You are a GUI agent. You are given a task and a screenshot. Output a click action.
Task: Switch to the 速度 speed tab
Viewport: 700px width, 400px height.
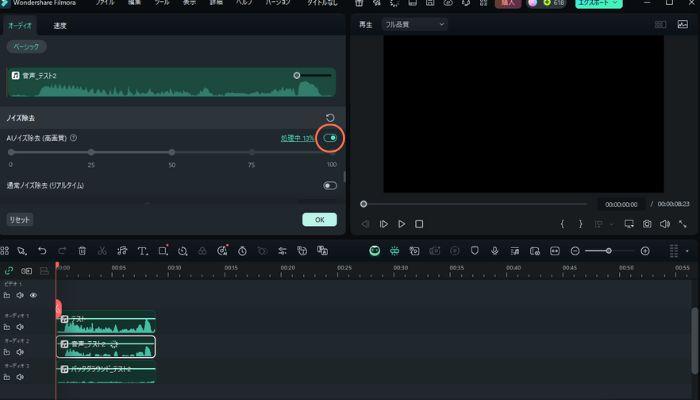point(60,25)
